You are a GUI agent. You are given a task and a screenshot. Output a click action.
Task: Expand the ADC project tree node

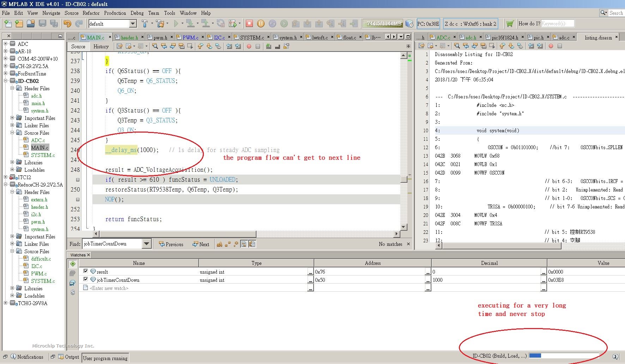pos(5,44)
